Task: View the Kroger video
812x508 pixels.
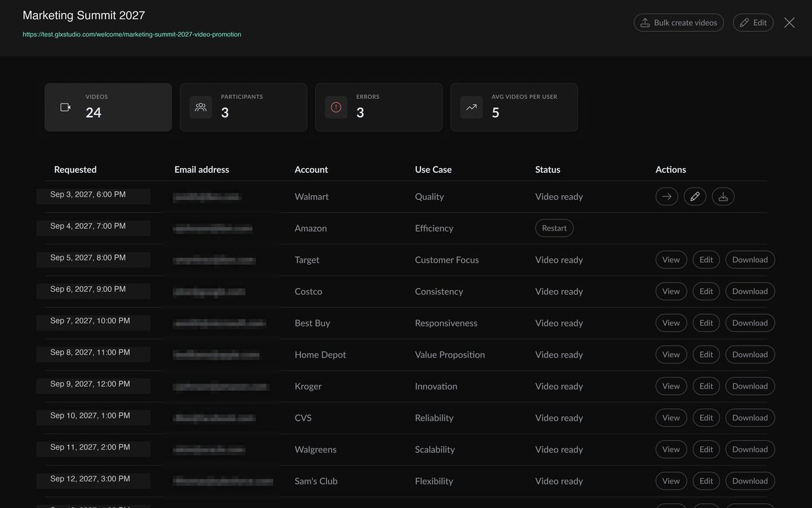Action: [671, 386]
